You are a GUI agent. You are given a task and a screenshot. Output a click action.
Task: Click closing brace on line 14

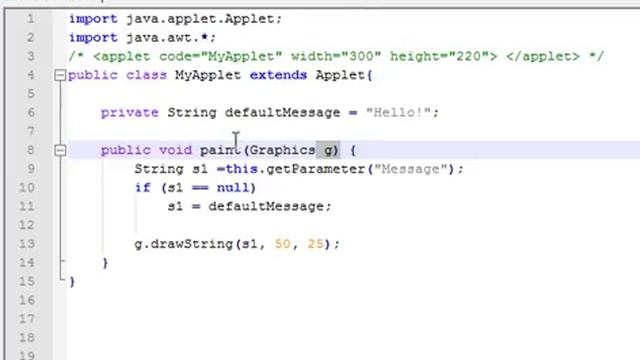pos(105,263)
